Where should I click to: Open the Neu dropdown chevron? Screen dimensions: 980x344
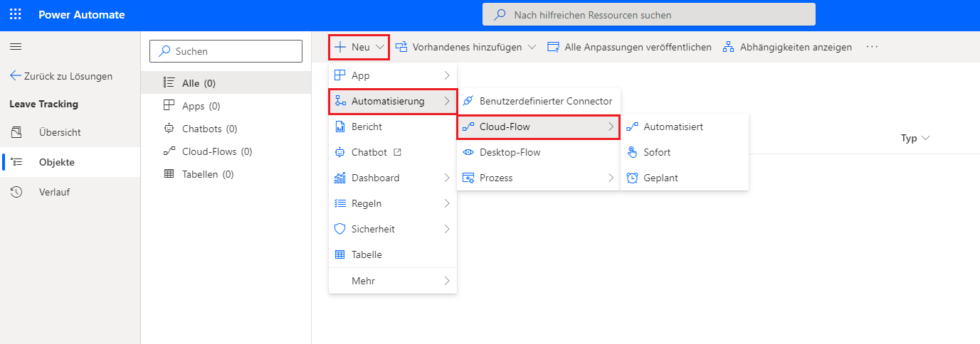[x=380, y=47]
